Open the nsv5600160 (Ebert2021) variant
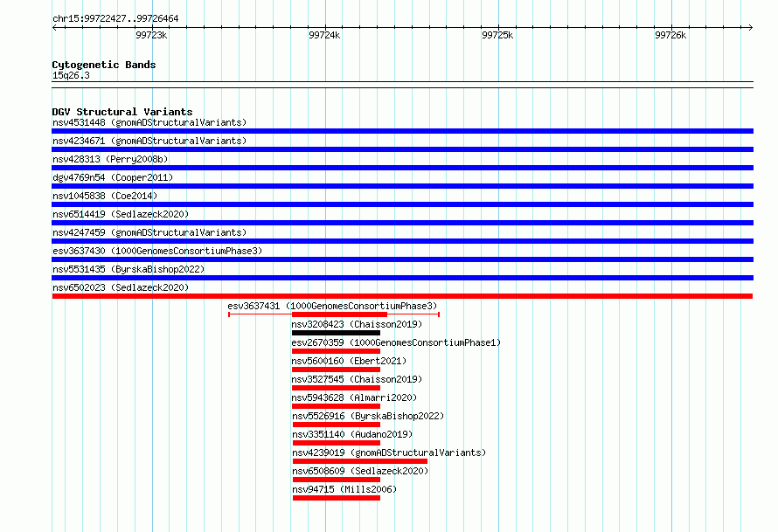Image resolution: width=778 pixels, height=532 pixels. 349,361
